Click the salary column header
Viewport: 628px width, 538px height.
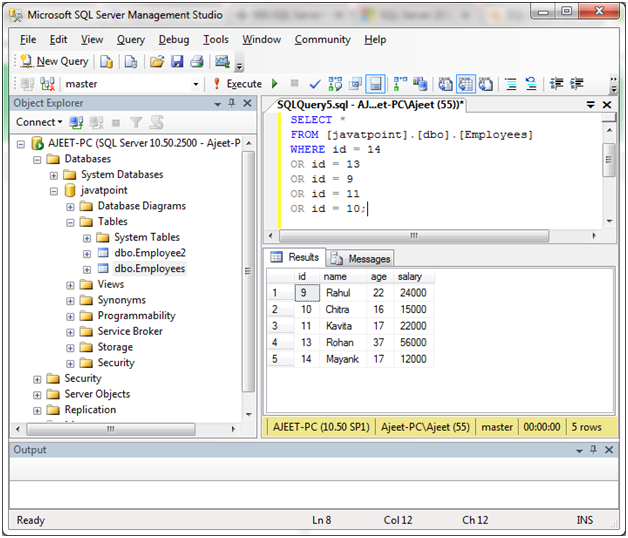pos(413,276)
